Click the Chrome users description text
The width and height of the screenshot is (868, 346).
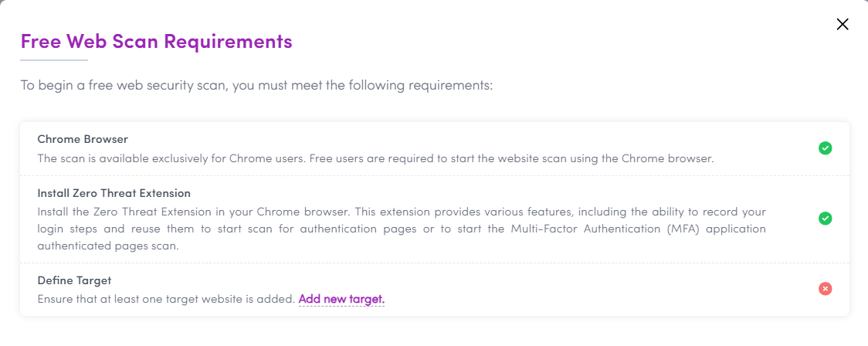(376, 158)
